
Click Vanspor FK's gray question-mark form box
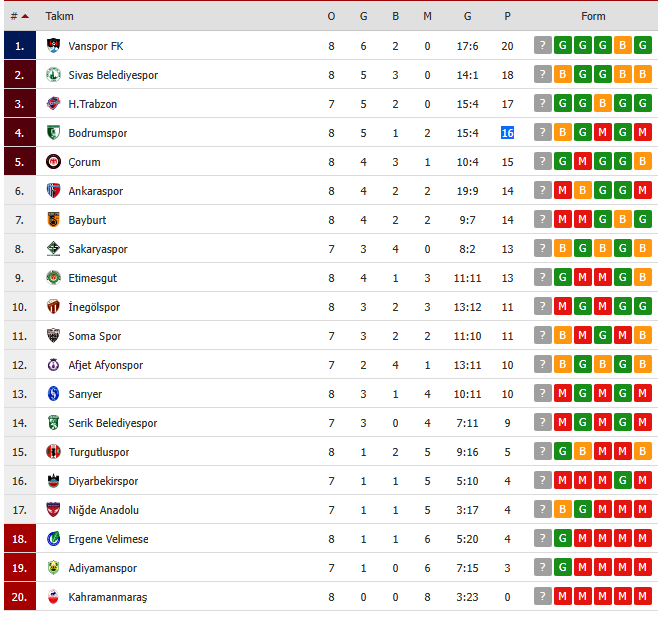point(542,46)
